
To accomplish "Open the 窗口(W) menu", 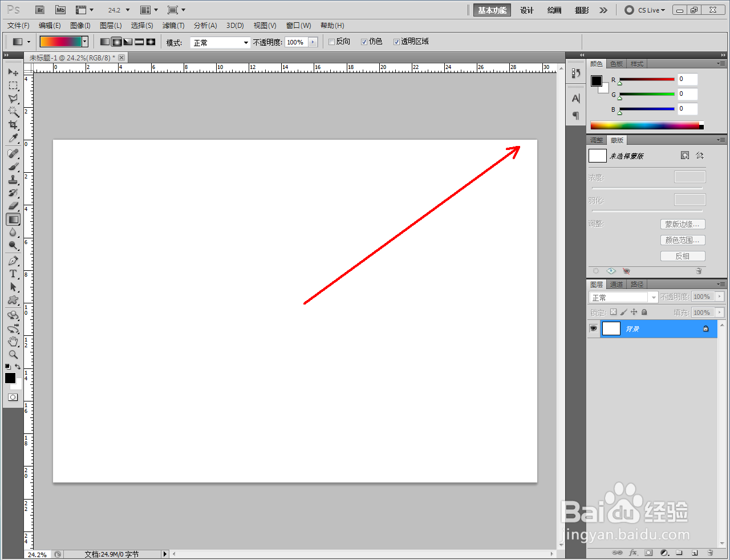I will (299, 26).
